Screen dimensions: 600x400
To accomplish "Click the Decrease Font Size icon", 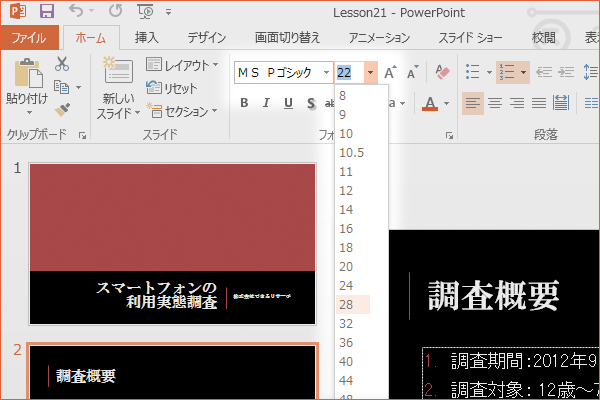I will (412, 72).
